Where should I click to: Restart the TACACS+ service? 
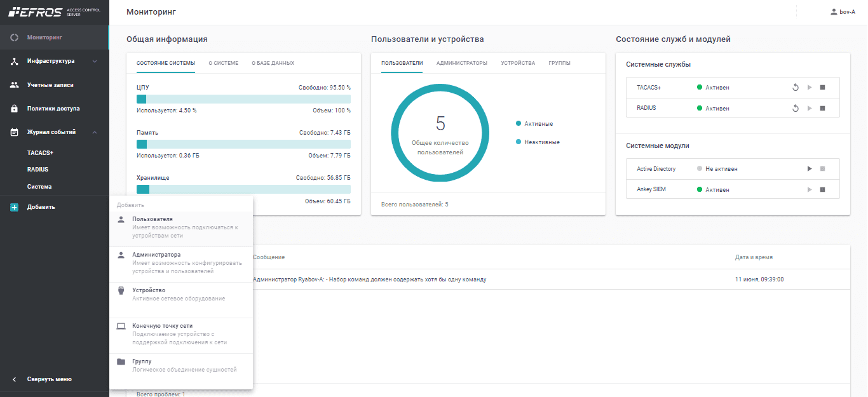795,88
